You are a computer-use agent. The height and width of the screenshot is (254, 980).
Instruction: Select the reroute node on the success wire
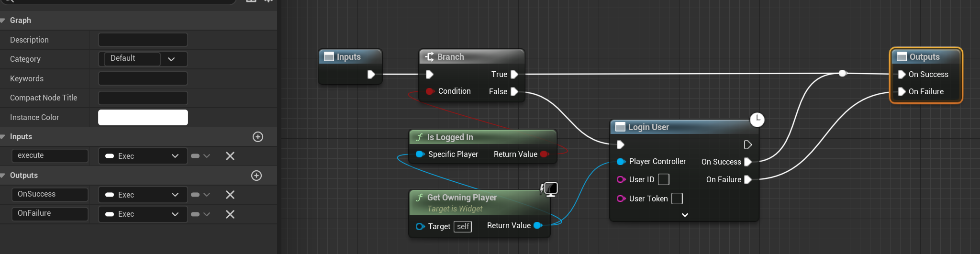(x=843, y=73)
